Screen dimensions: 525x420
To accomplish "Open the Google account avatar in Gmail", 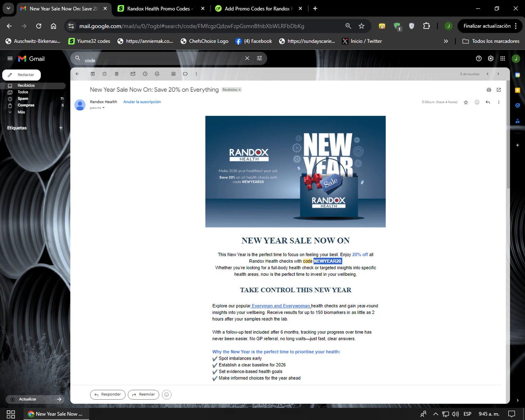I will point(516,58).
